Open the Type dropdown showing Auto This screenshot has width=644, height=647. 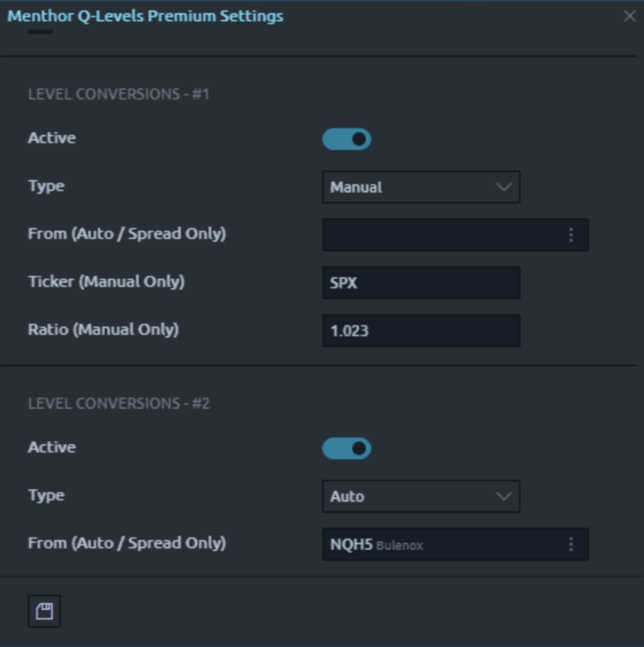pyautogui.click(x=421, y=494)
